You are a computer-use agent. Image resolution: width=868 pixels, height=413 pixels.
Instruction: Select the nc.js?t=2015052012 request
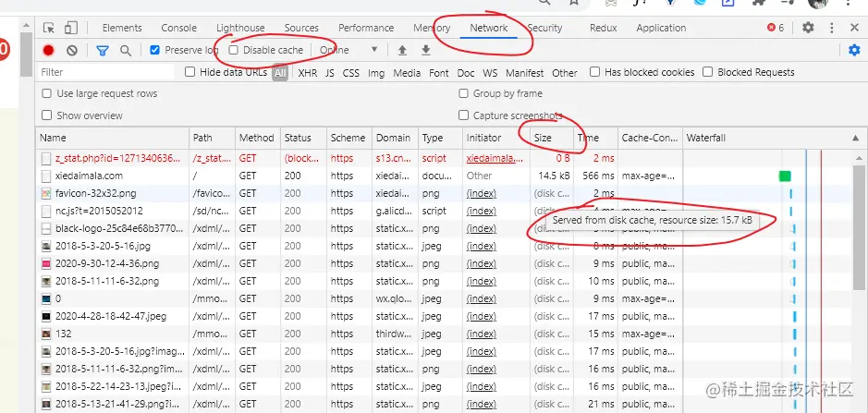coord(445,211)
